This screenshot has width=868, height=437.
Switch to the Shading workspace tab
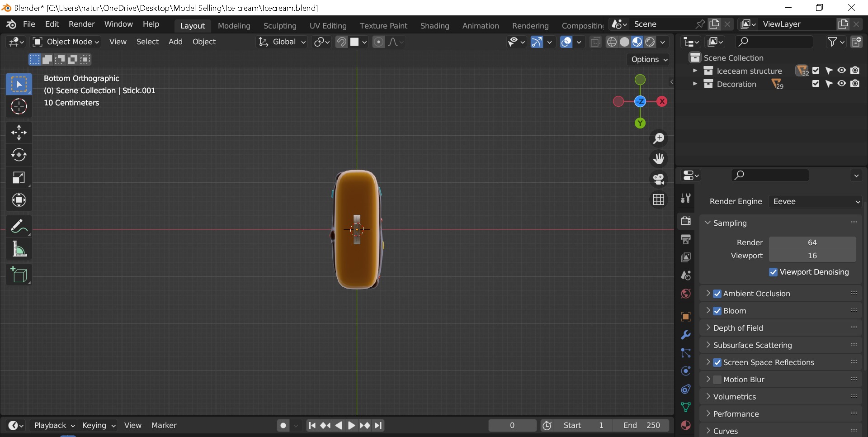point(435,26)
